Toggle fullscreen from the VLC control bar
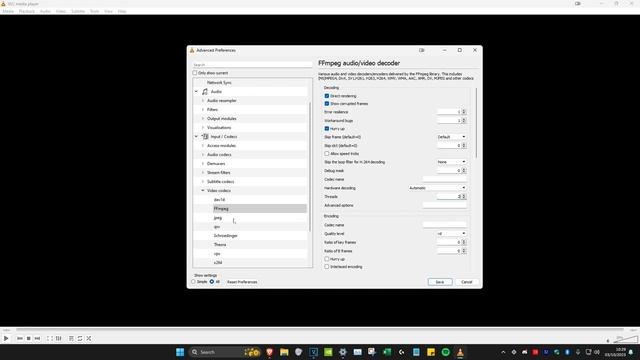Image resolution: width=640 pixels, height=360 pixels. (49, 338)
